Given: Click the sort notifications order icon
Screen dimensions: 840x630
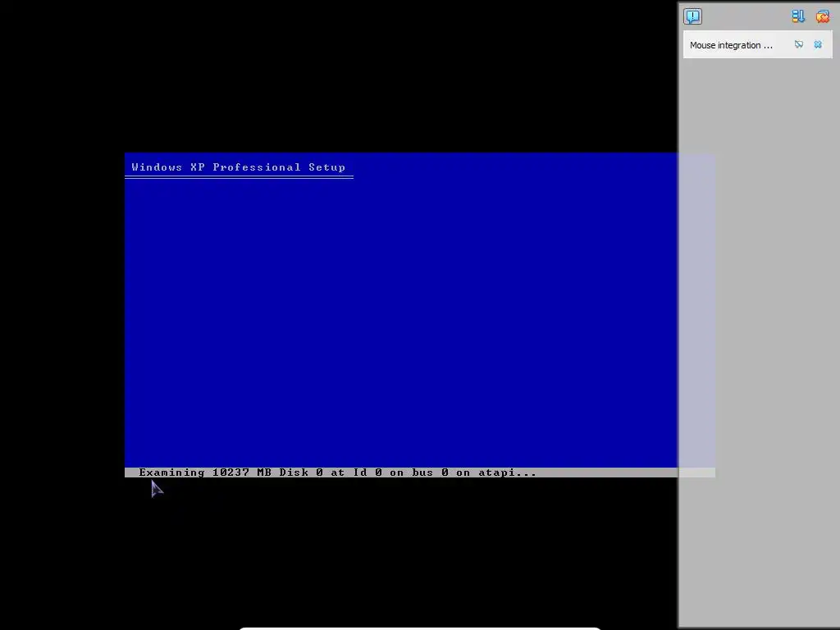Looking at the screenshot, I should click(x=798, y=16).
